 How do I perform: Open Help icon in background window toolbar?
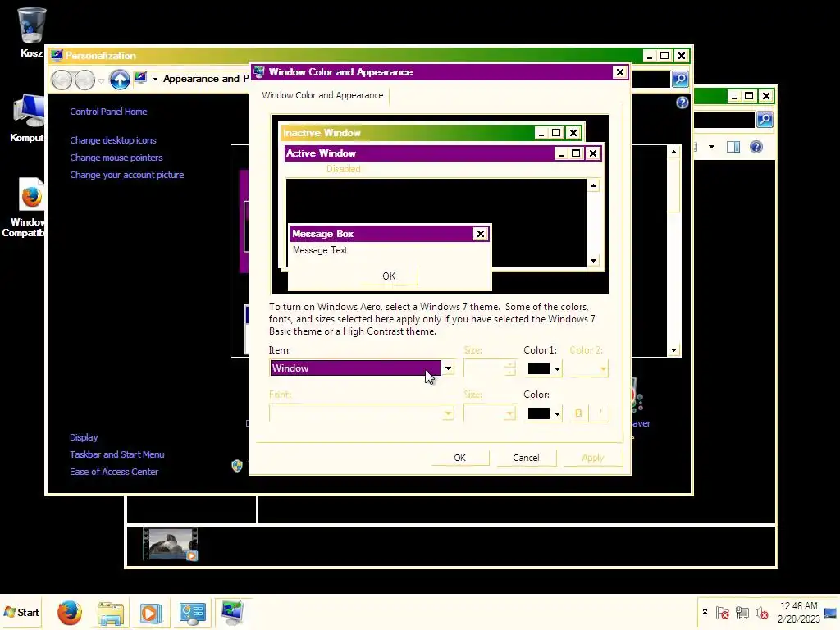(756, 147)
